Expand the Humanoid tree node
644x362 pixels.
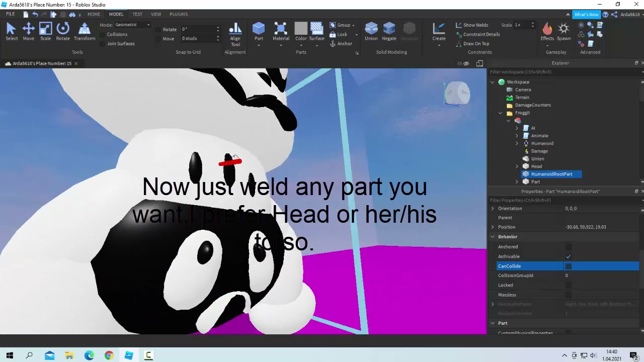(517, 143)
